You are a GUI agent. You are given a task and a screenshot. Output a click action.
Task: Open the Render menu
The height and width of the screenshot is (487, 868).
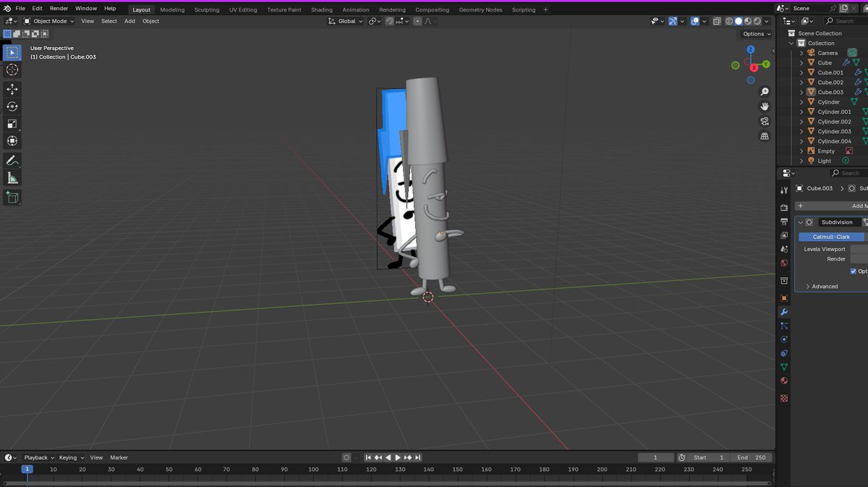59,8
